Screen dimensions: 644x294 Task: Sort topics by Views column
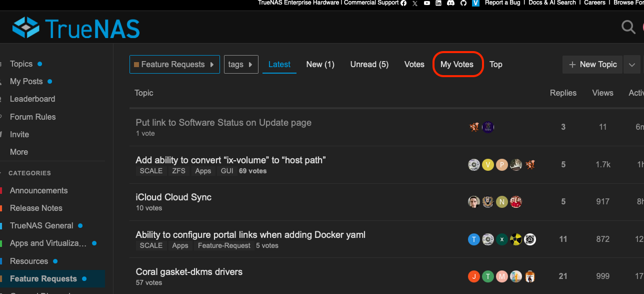tap(602, 93)
